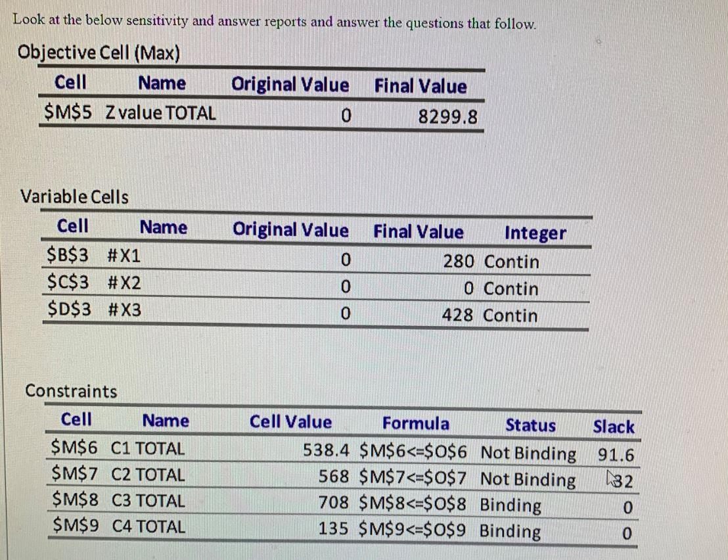Select the C4 TOTAL cell value 135
The width and height of the screenshot is (728, 560).
333,528
